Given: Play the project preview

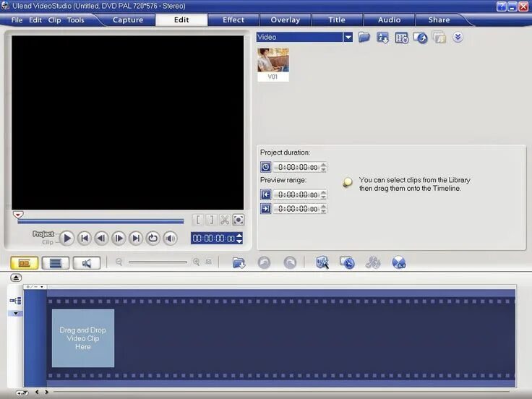Looking at the screenshot, I should click(x=66, y=239).
